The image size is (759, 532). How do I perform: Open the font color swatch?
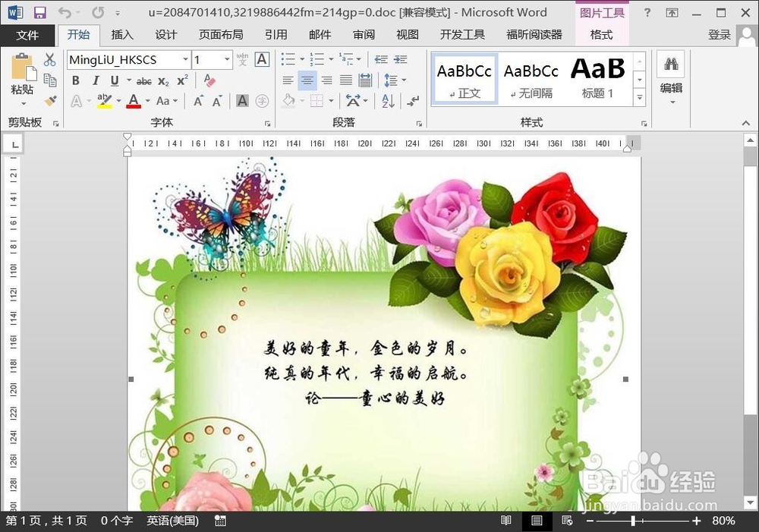point(133,101)
